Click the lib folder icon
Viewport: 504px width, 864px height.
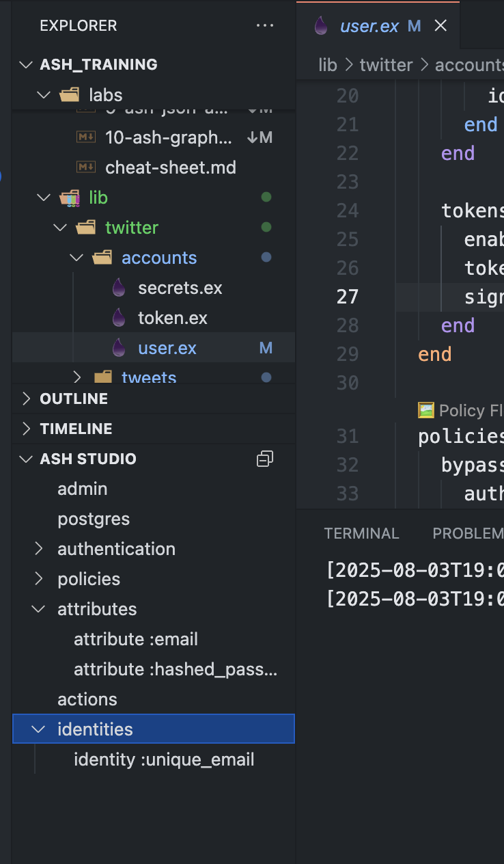coord(70,198)
